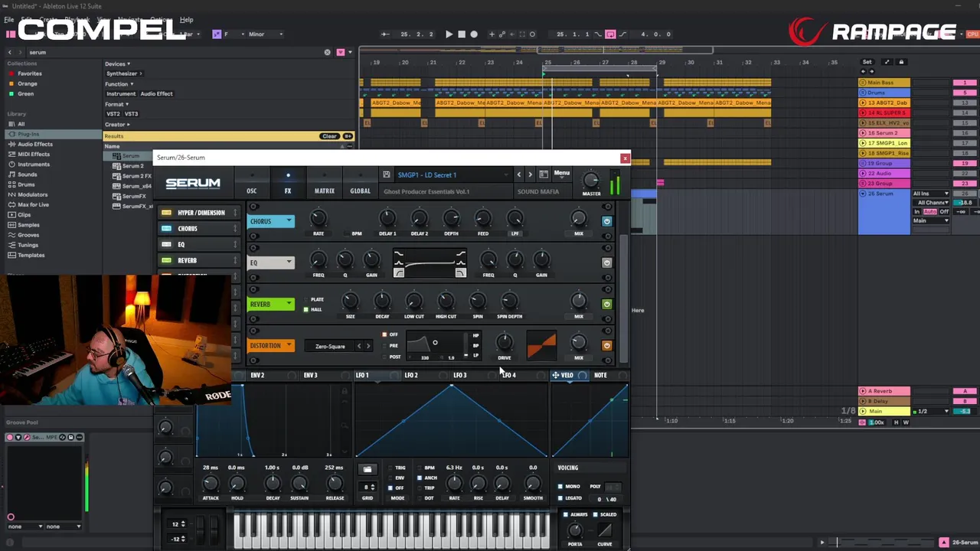This screenshot has width=980, height=551.
Task: Open Modulators library category
Action: (x=32, y=194)
